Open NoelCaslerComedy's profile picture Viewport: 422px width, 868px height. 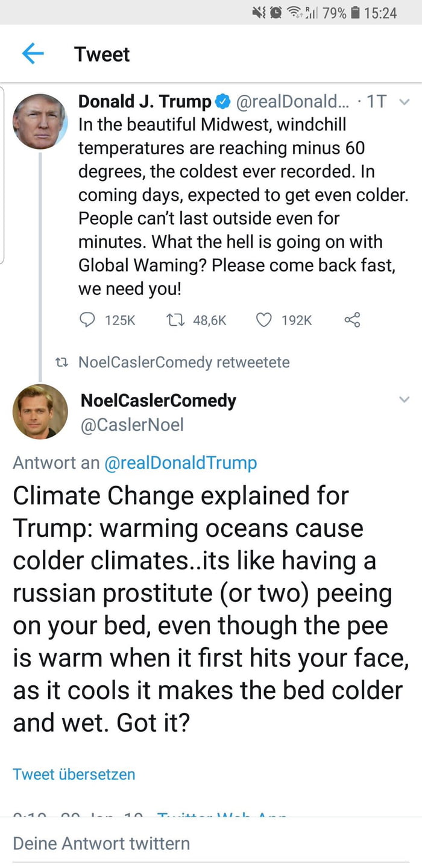point(40,411)
